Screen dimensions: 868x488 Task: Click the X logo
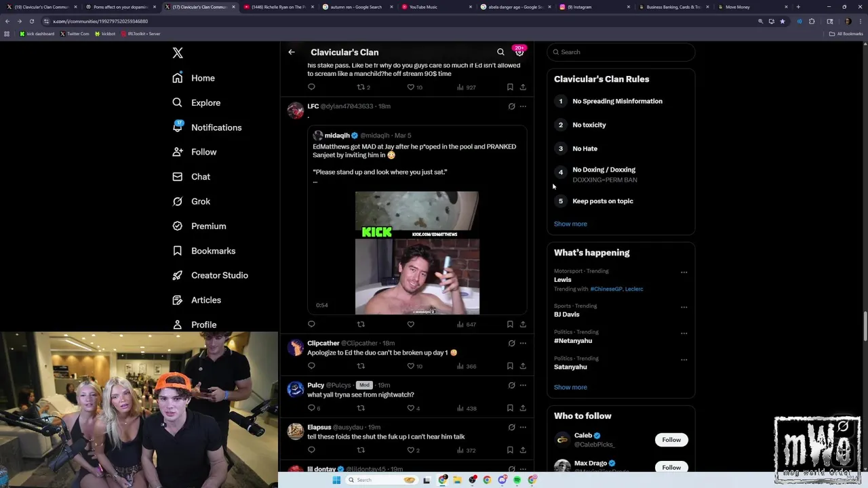tap(178, 53)
